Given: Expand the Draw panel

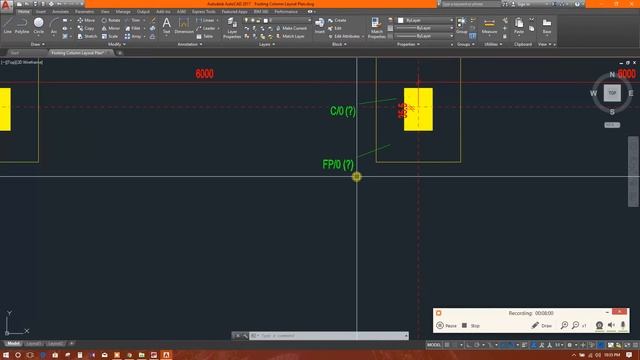Looking at the screenshot, I should (x=38, y=44).
